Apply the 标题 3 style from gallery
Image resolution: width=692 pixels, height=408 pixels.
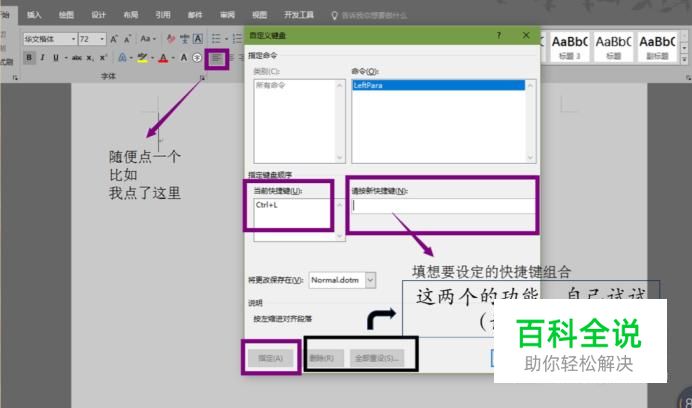(569, 47)
